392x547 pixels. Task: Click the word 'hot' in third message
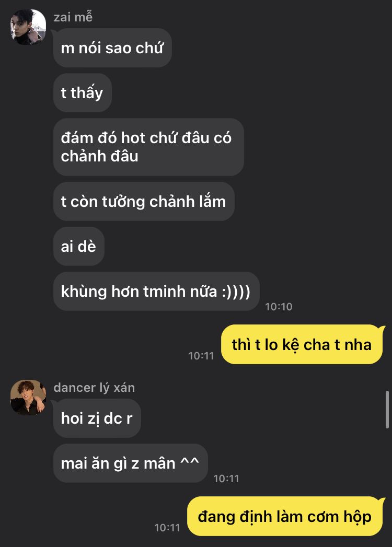(x=133, y=138)
